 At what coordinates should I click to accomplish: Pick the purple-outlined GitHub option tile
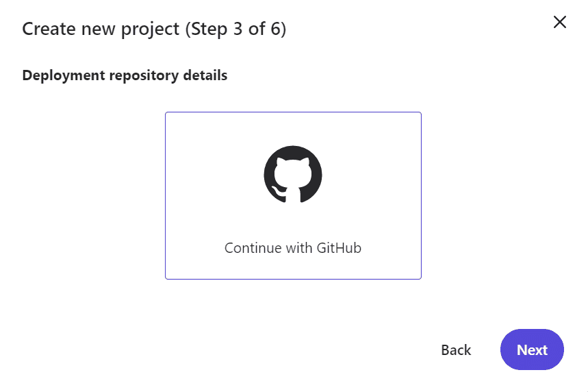[293, 195]
